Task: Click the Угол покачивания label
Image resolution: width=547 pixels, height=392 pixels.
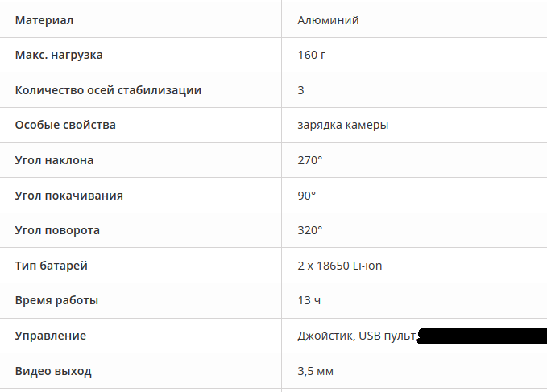Action: click(68, 196)
